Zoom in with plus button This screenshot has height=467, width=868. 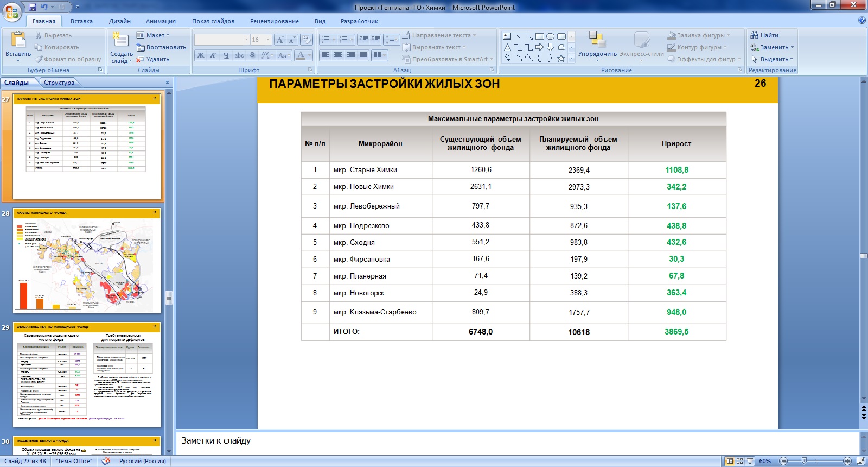(847, 461)
